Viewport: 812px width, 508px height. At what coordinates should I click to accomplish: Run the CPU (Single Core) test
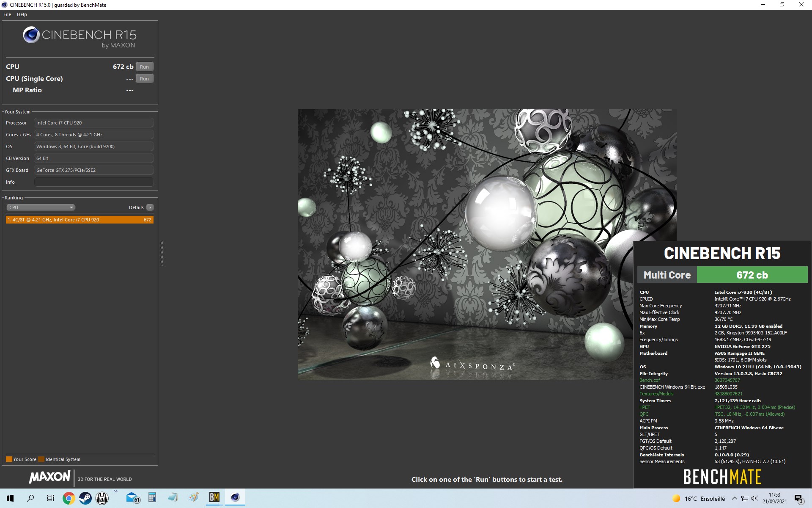pos(145,79)
